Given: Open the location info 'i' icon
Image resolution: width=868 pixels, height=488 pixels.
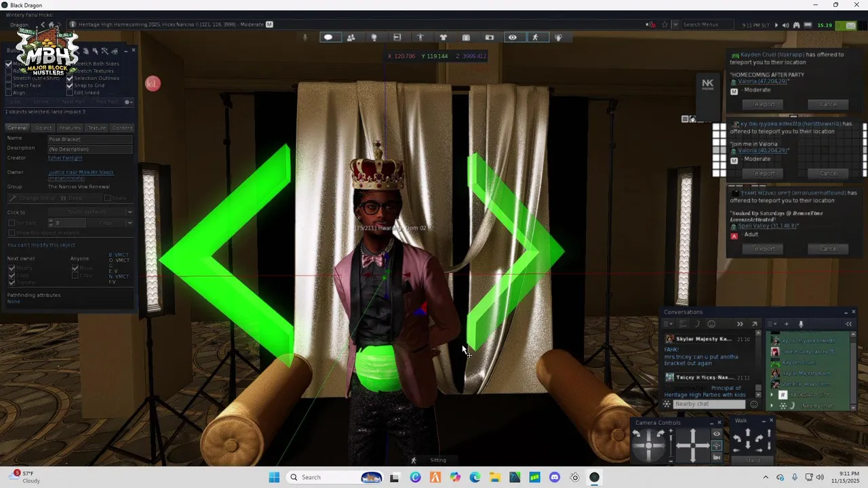Looking at the screenshot, I should point(73,24).
